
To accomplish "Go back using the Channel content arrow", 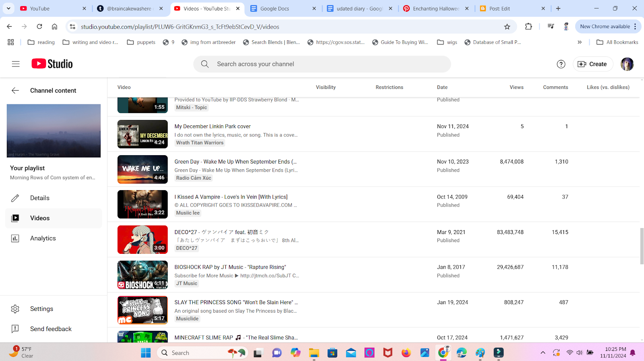I will click(15, 91).
